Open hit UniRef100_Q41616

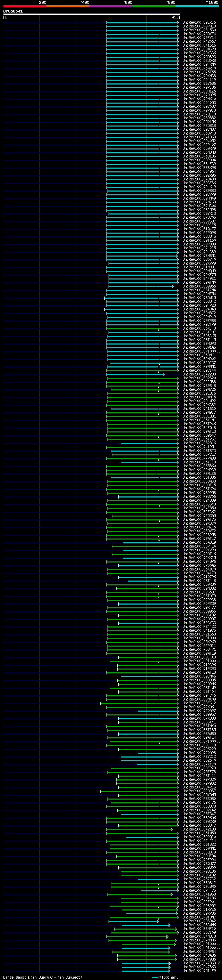199,45
